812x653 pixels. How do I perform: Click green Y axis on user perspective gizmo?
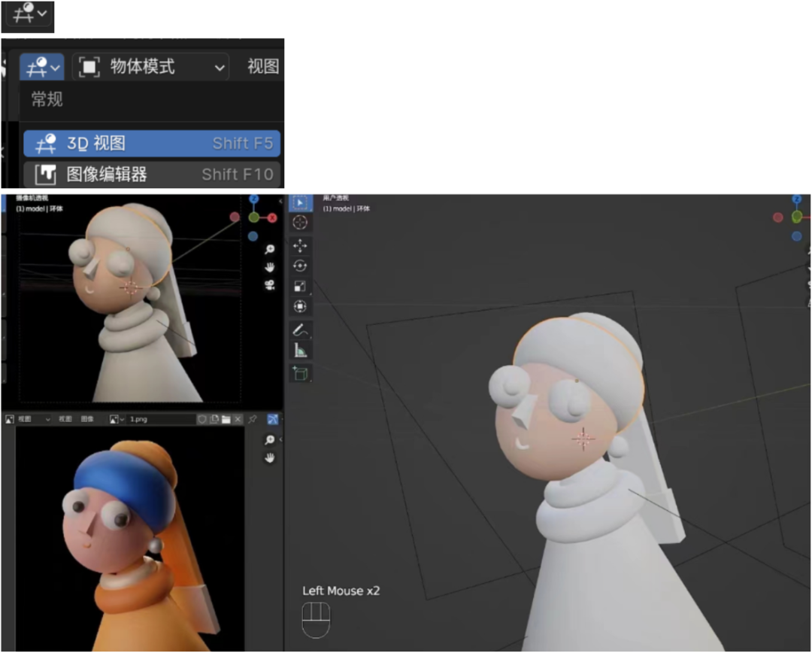click(x=797, y=216)
